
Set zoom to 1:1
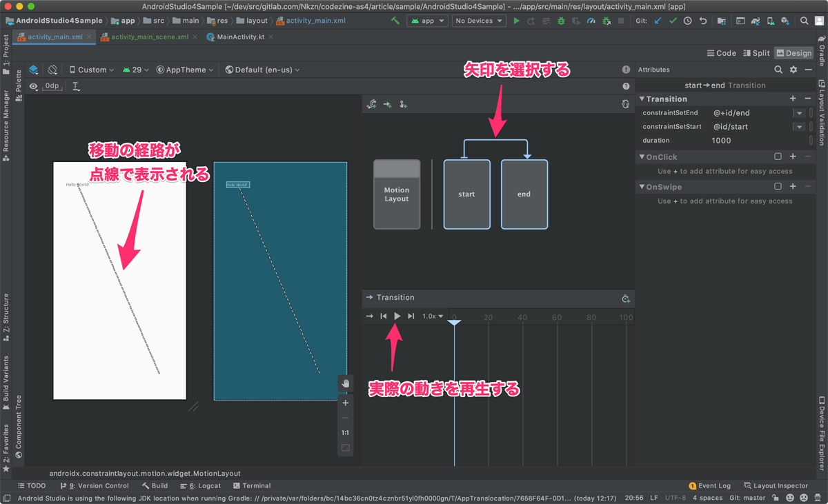[x=346, y=433]
